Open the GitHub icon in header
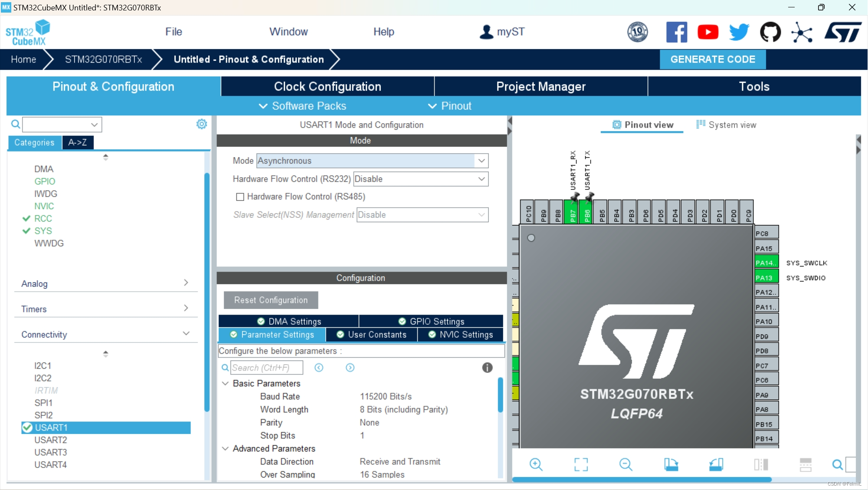868x490 pixels. pos(770,32)
